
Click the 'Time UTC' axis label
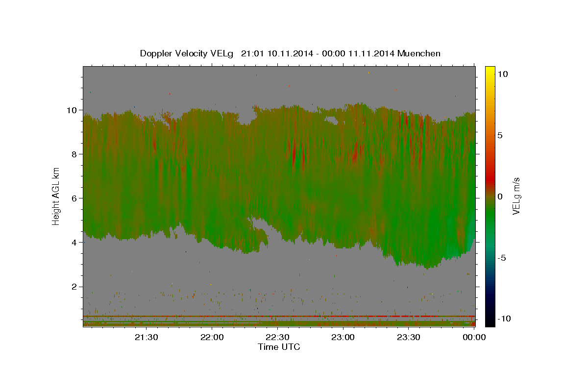279,347
